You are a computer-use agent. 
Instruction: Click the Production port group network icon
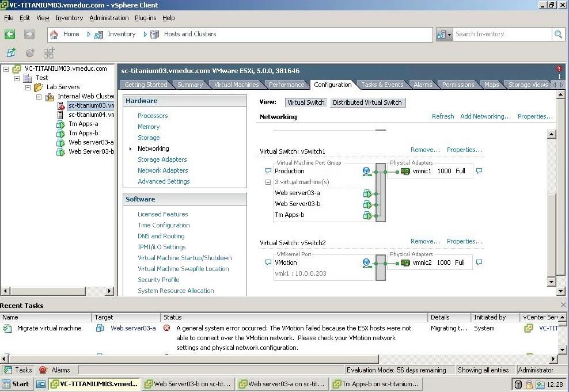367,171
